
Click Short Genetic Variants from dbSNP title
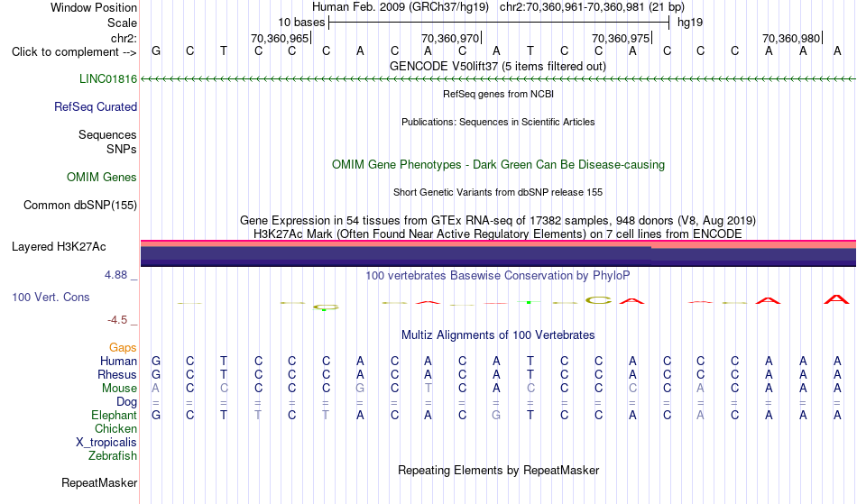click(x=498, y=192)
